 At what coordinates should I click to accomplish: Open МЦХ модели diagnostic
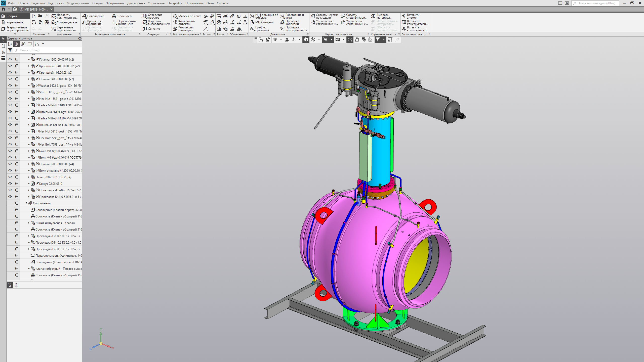262,22
